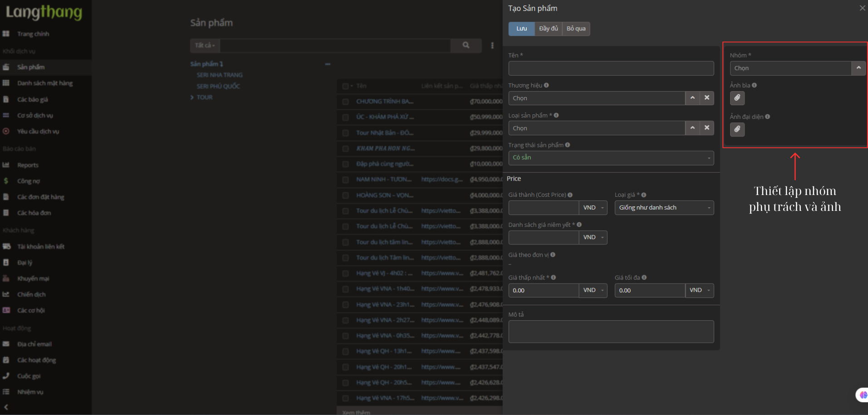The width and height of the screenshot is (868, 415).
Task: Tick the checkbox for Tour Nhật Bản row
Action: tap(346, 133)
